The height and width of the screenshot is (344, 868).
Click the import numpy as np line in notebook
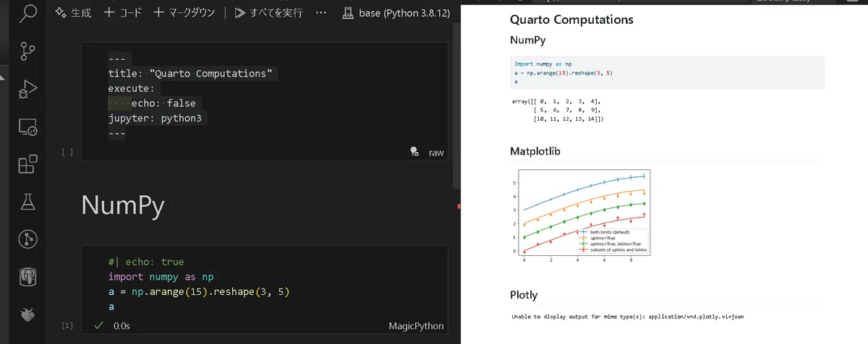[161, 277]
